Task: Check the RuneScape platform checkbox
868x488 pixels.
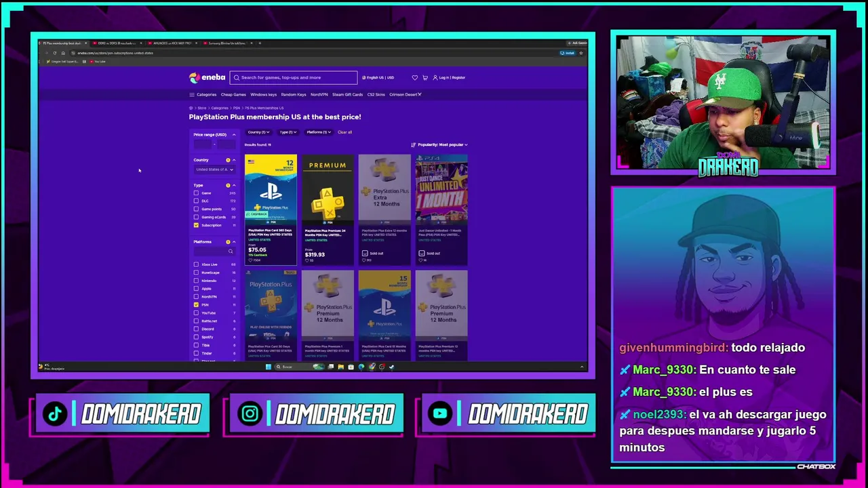Action: 197,272
